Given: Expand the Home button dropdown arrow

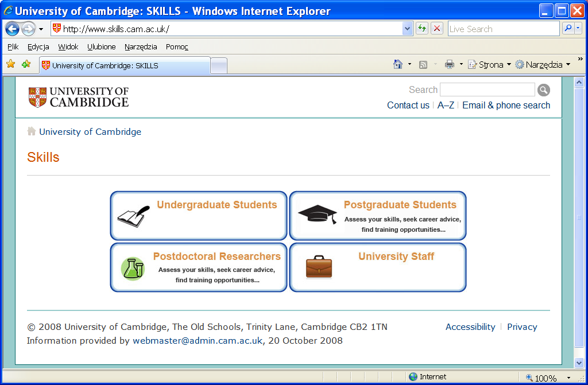Looking at the screenshot, I should pos(409,64).
